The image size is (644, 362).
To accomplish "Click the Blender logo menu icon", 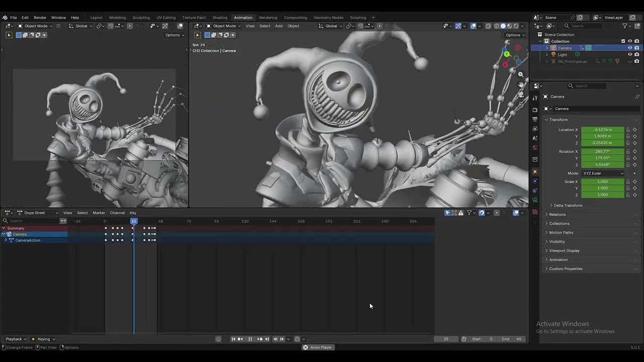I will pyautogui.click(x=5, y=18).
